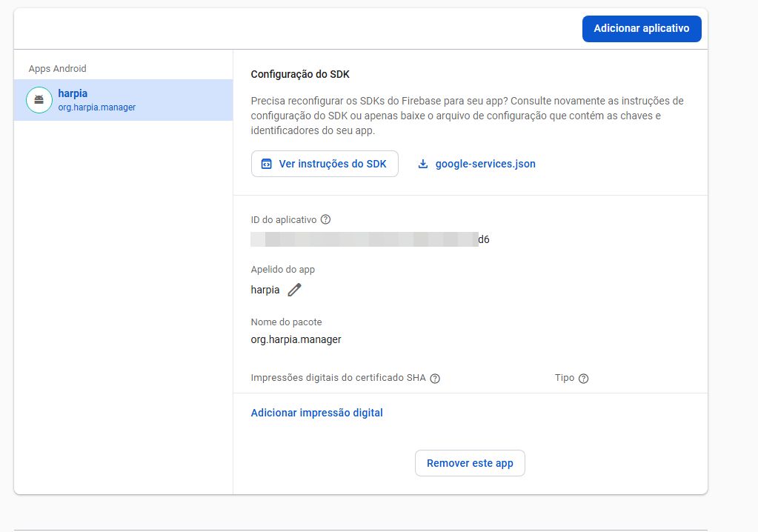Image resolution: width=758 pixels, height=532 pixels.
Task: Click the Android icon beside harpia app
Action: pos(39,100)
